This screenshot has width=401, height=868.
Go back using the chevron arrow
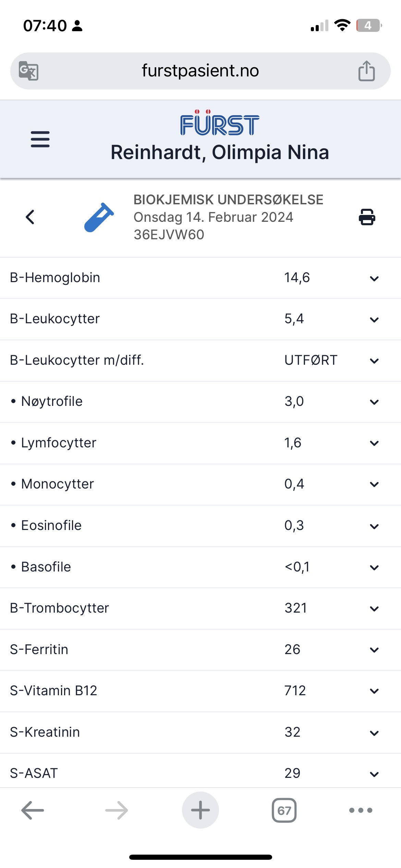click(x=30, y=217)
